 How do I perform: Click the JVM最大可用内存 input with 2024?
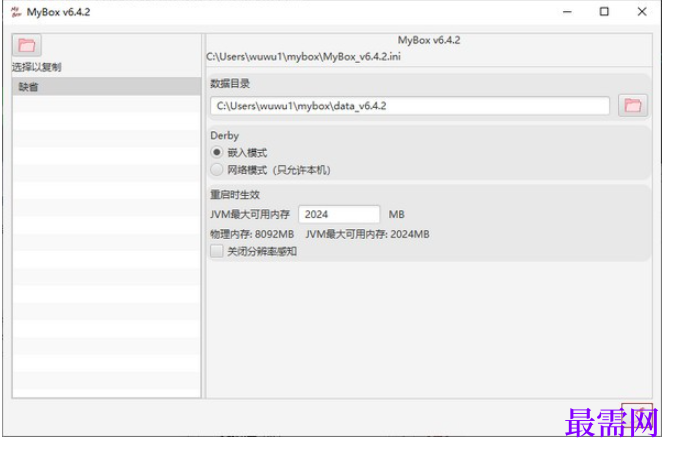point(339,214)
